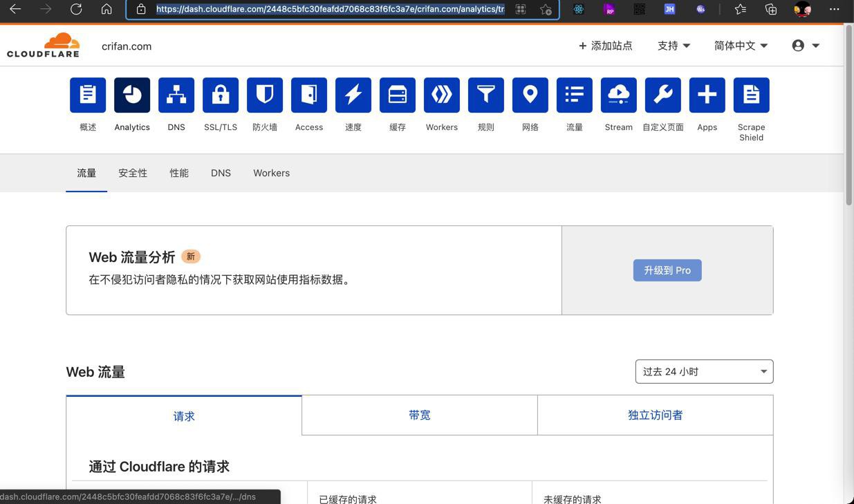854x504 pixels.
Task: Open the browser collections icon
Action: 771,9
